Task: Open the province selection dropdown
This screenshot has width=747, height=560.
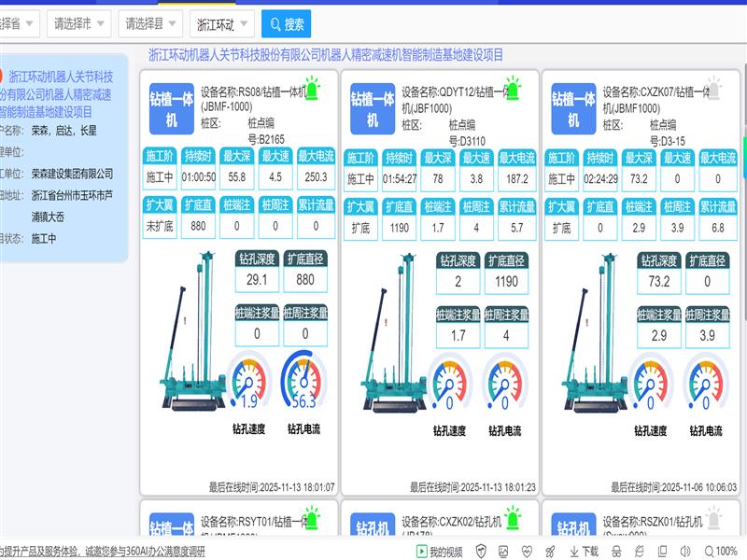Action: click(x=19, y=24)
